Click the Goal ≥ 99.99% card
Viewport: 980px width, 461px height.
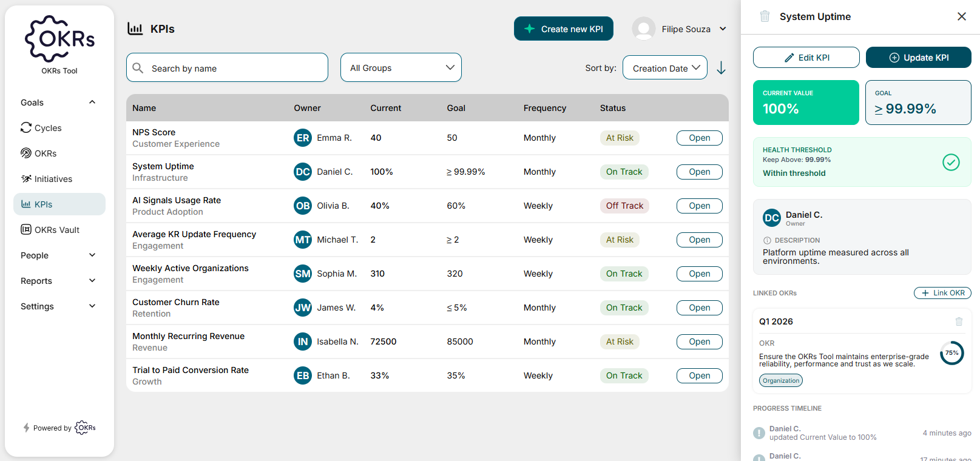(918, 103)
